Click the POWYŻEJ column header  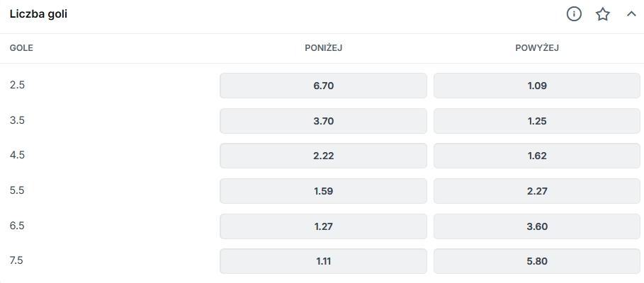pyautogui.click(x=537, y=48)
